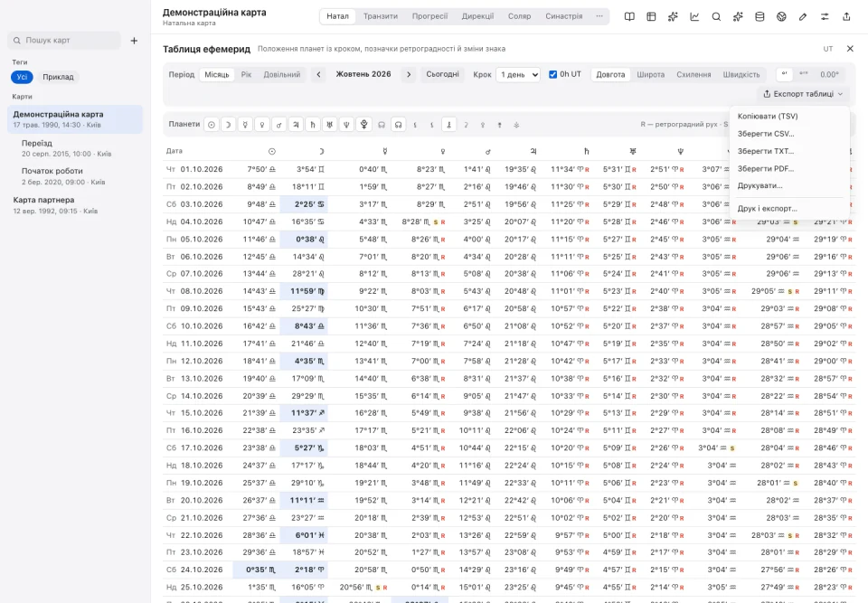Image resolution: width=868 pixels, height=603 pixels.
Task: Toggle Pluto in the Планети row
Action: click(x=363, y=125)
